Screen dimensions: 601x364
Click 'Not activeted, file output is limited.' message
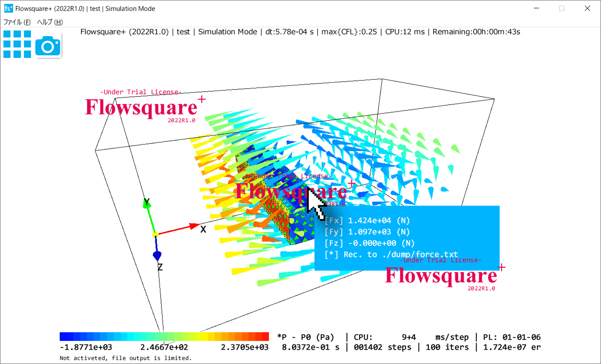click(x=126, y=358)
